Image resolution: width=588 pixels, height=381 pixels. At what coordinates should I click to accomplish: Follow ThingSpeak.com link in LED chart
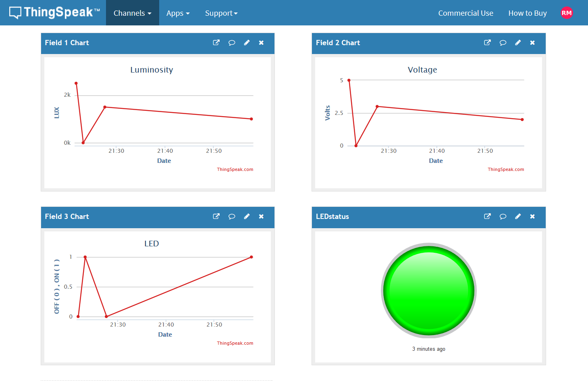pyautogui.click(x=235, y=343)
